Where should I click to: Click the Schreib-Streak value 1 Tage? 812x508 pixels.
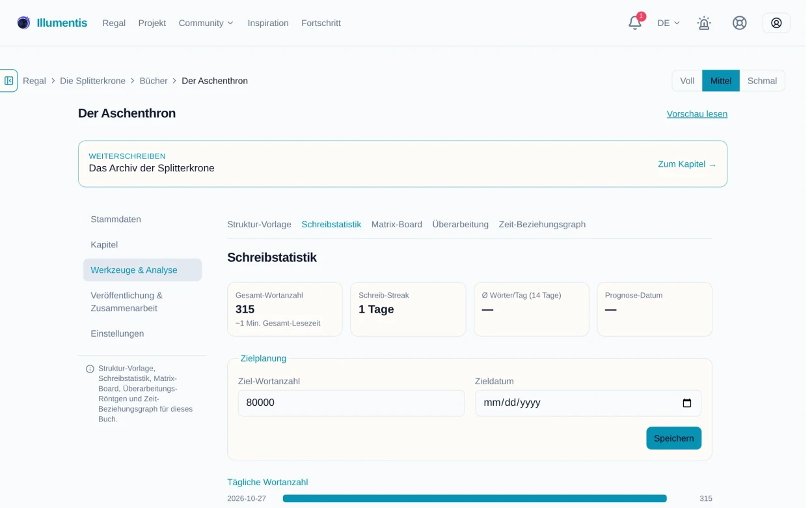coord(376,309)
